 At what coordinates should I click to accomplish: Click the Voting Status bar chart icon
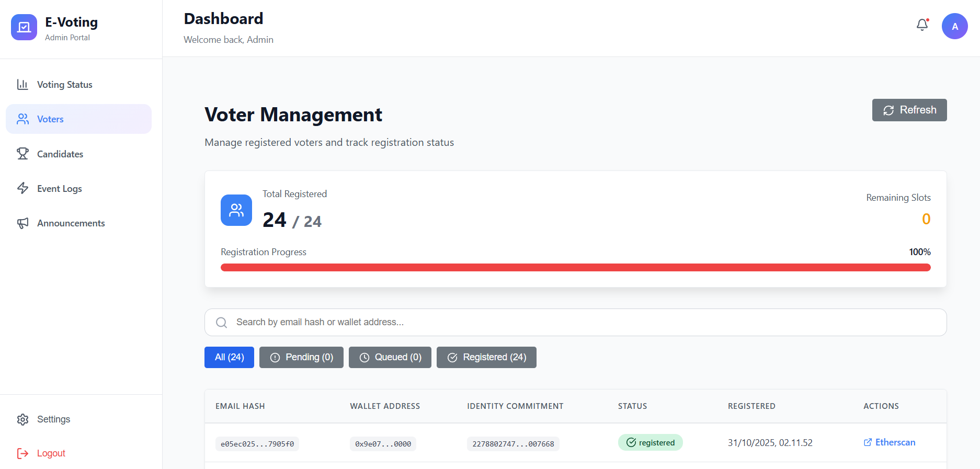click(x=22, y=84)
